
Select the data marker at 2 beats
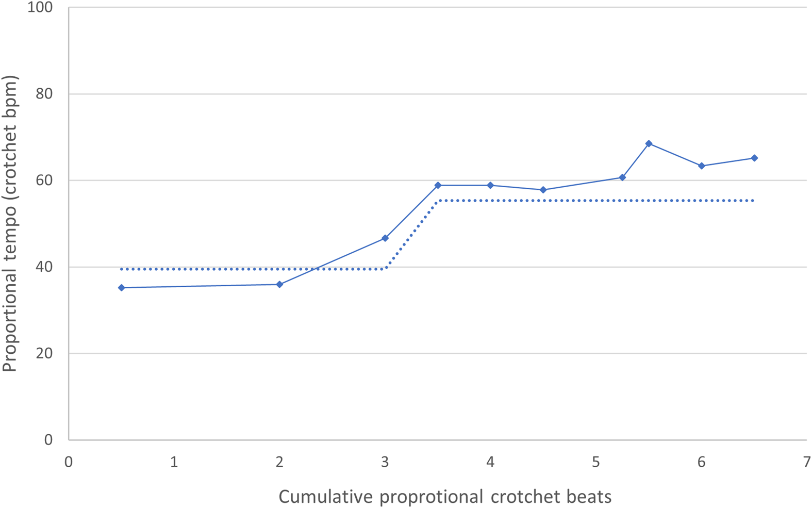click(279, 285)
